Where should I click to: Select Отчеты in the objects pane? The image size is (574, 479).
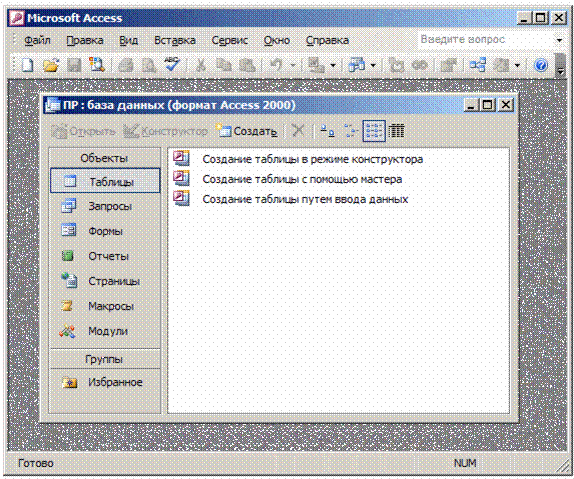(x=105, y=256)
